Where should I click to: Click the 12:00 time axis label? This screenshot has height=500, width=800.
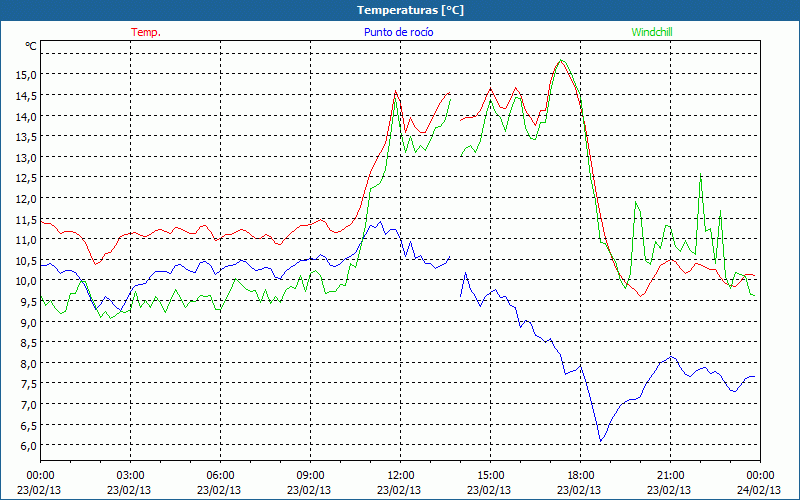tap(400, 476)
